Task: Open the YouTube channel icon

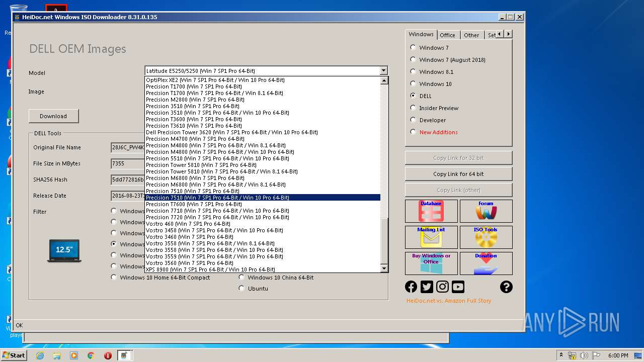Action: (x=458, y=287)
